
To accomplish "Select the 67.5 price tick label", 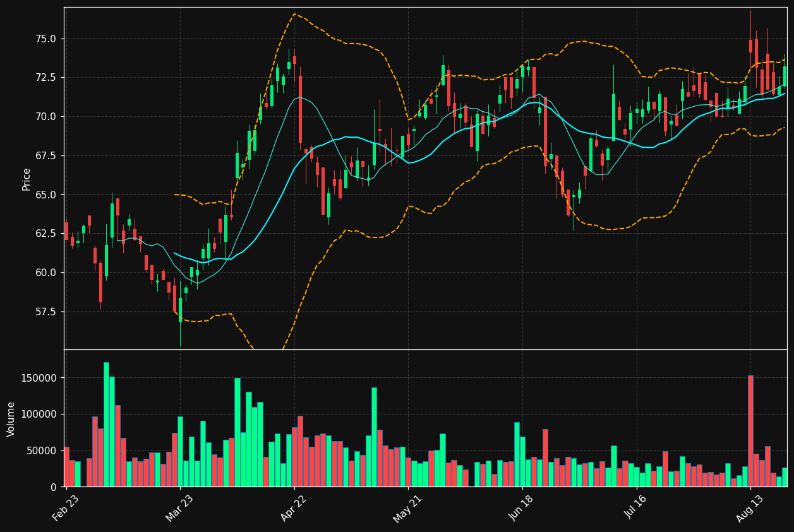I will (x=45, y=156).
